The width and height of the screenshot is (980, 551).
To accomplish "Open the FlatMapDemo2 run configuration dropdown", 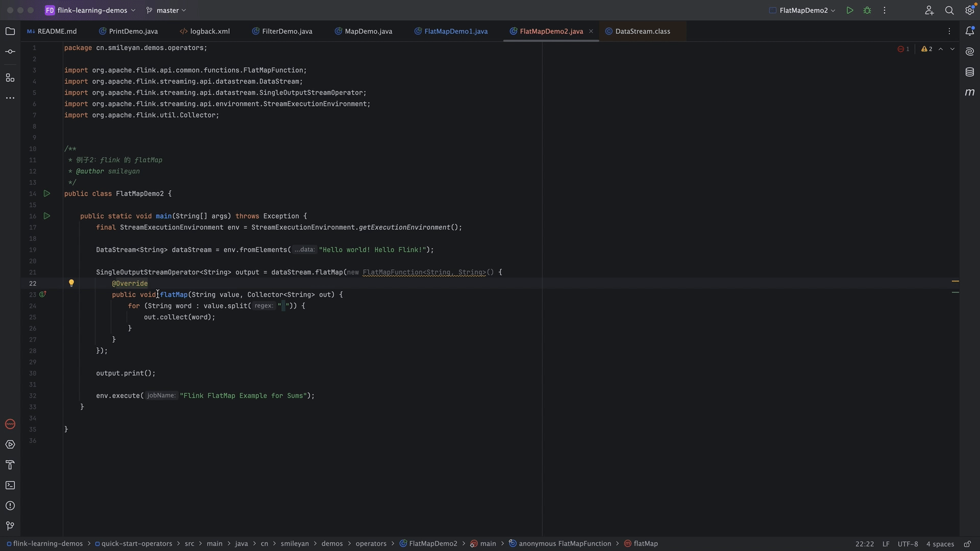I will click(x=803, y=10).
